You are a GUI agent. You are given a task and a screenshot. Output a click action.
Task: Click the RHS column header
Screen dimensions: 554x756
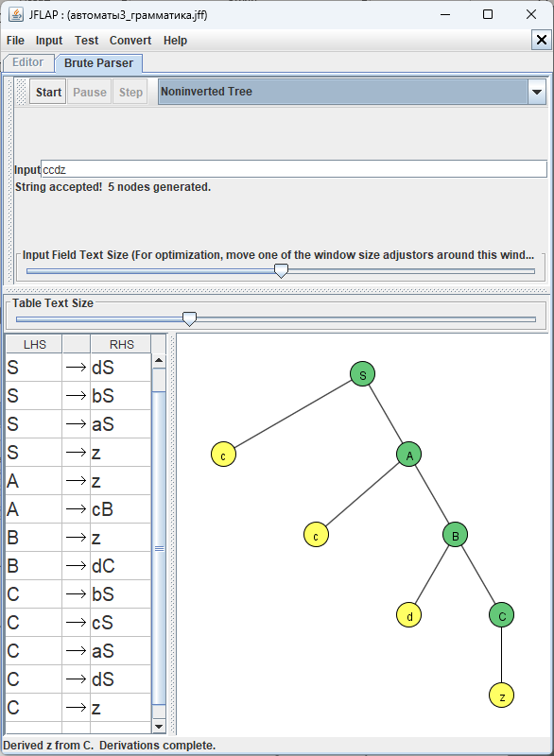coord(121,344)
